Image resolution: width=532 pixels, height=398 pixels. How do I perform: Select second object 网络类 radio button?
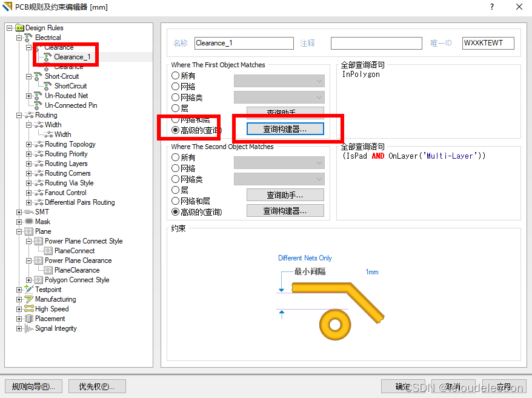coord(175,179)
